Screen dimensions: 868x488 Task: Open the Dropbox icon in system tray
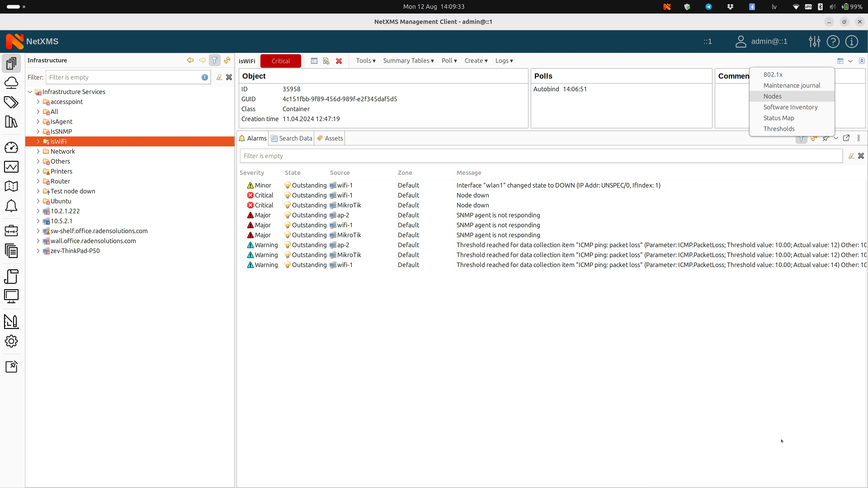(x=730, y=7)
